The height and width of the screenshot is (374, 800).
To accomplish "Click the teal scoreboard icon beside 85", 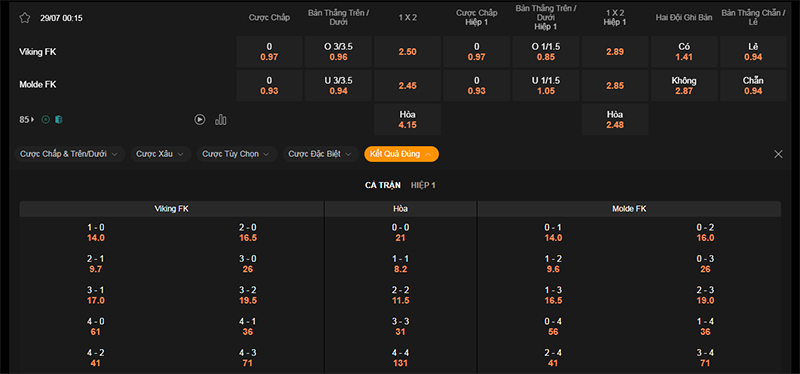I will click(59, 119).
